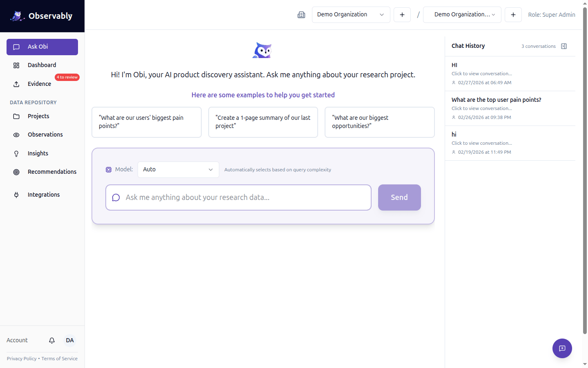588x368 pixels.
Task: Open the Privacy Policy link
Action: [x=21, y=359]
